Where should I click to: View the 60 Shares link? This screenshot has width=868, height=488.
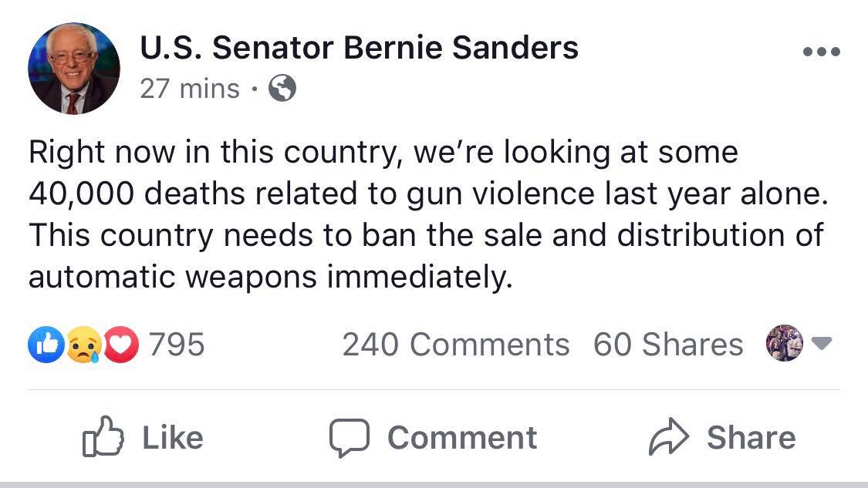click(x=668, y=345)
